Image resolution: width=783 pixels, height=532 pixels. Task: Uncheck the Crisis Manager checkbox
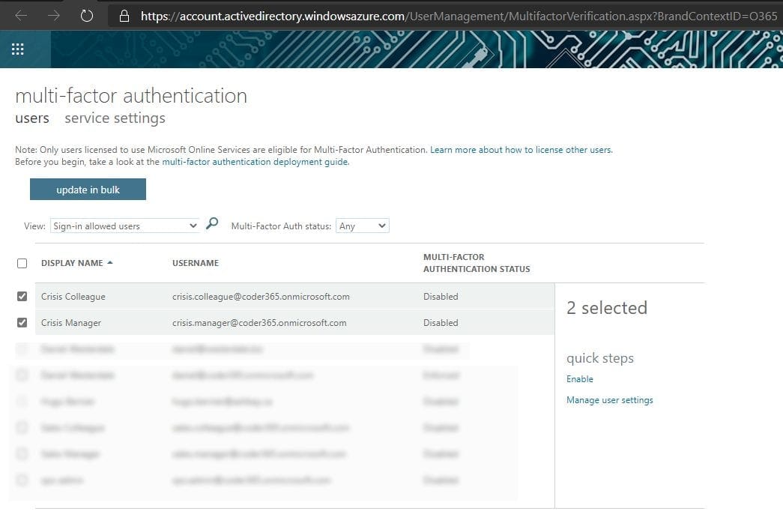point(22,323)
